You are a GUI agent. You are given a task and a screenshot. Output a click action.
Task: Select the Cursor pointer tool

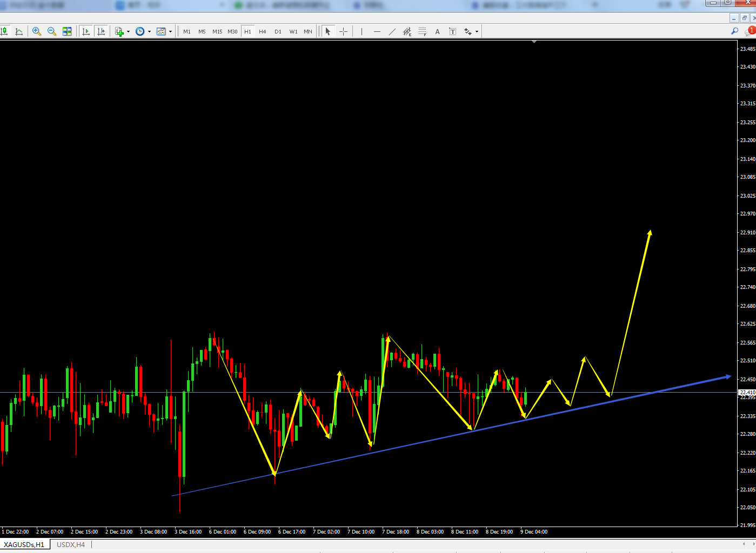click(x=327, y=31)
